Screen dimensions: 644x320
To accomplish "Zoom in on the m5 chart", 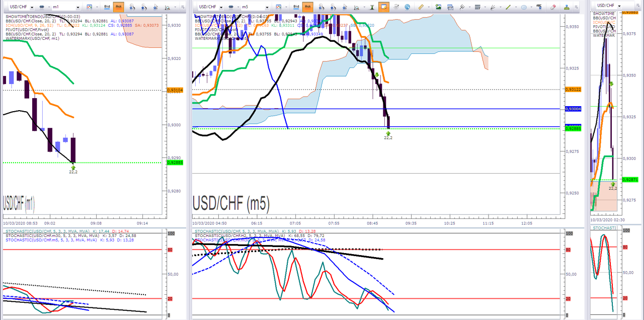I will coord(322,8).
